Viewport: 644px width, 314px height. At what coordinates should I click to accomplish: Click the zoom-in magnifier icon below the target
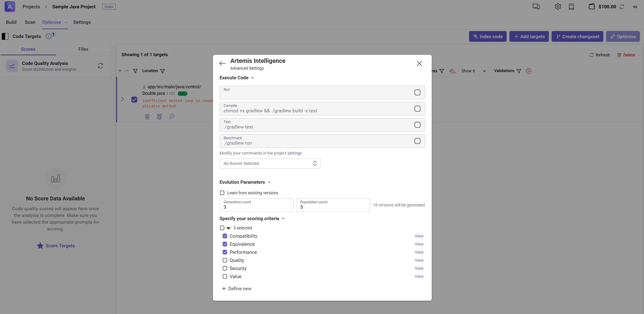coord(171,117)
